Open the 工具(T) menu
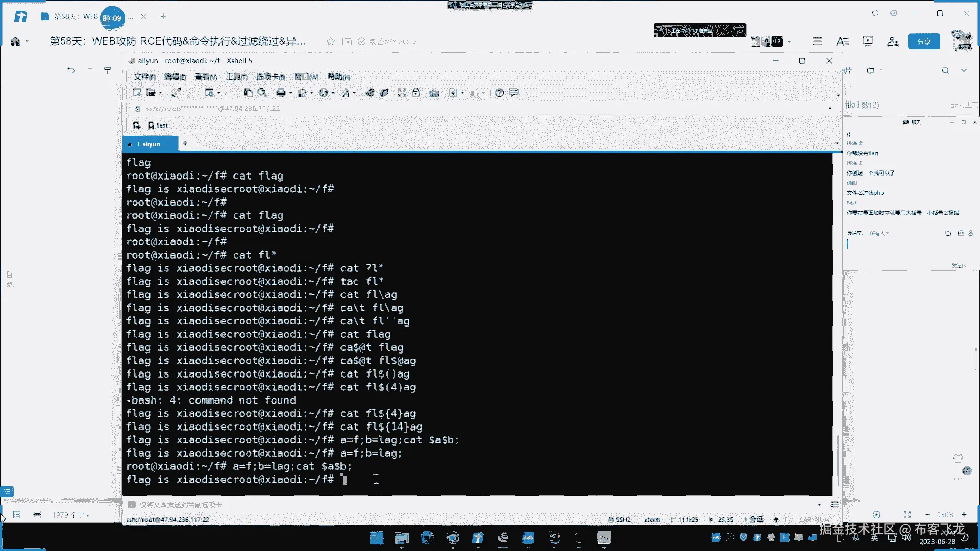The height and width of the screenshot is (551, 980). coord(236,77)
